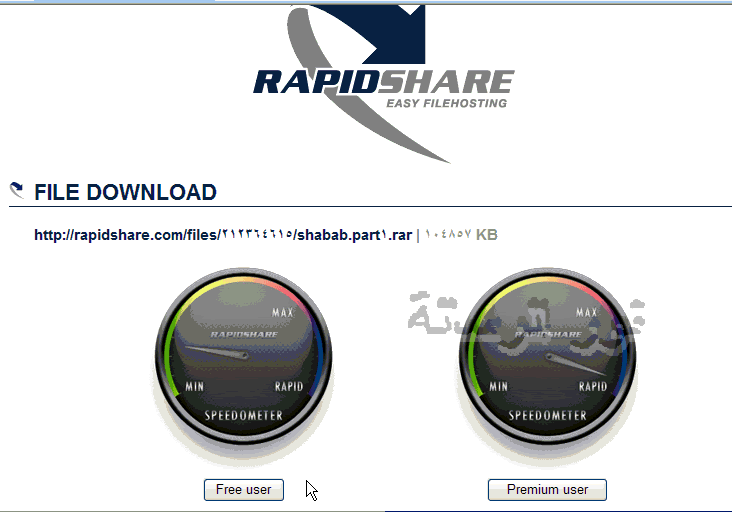The image size is (732, 512).
Task: Choose the Premium user button
Action: click(x=547, y=490)
